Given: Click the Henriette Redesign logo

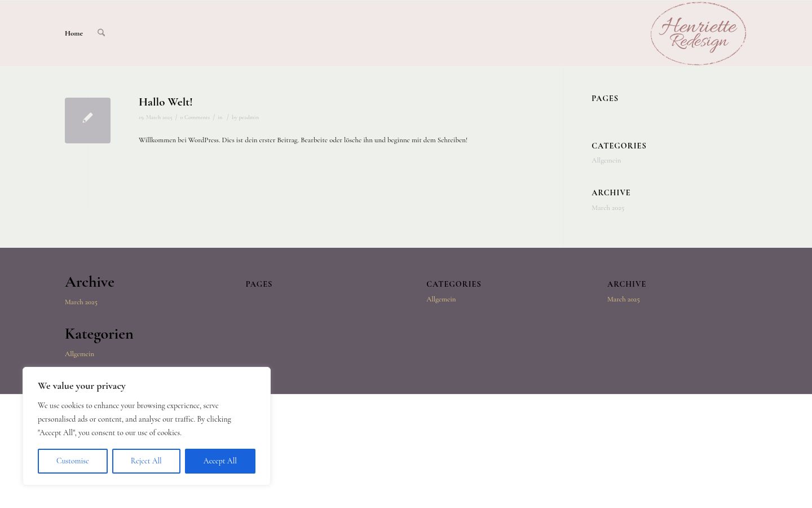Looking at the screenshot, I should tap(698, 33).
